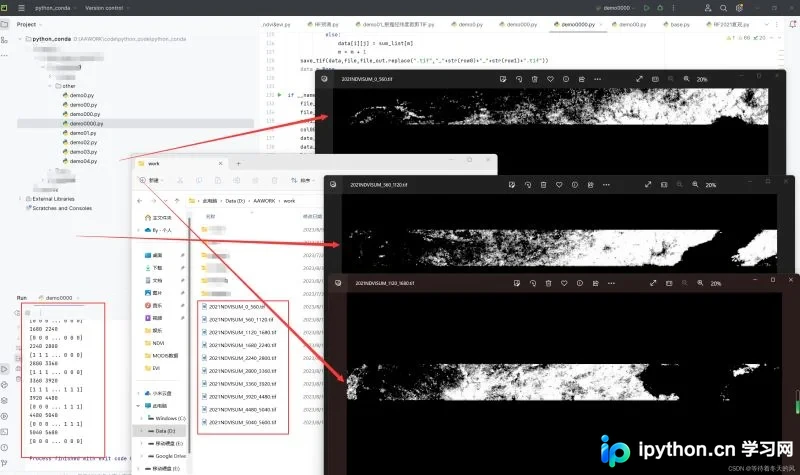The height and width of the screenshot is (475, 800).
Task: Click 20% zoom level in 2021NDVISUM_0_560.tif viewer
Action: pyautogui.click(x=702, y=79)
